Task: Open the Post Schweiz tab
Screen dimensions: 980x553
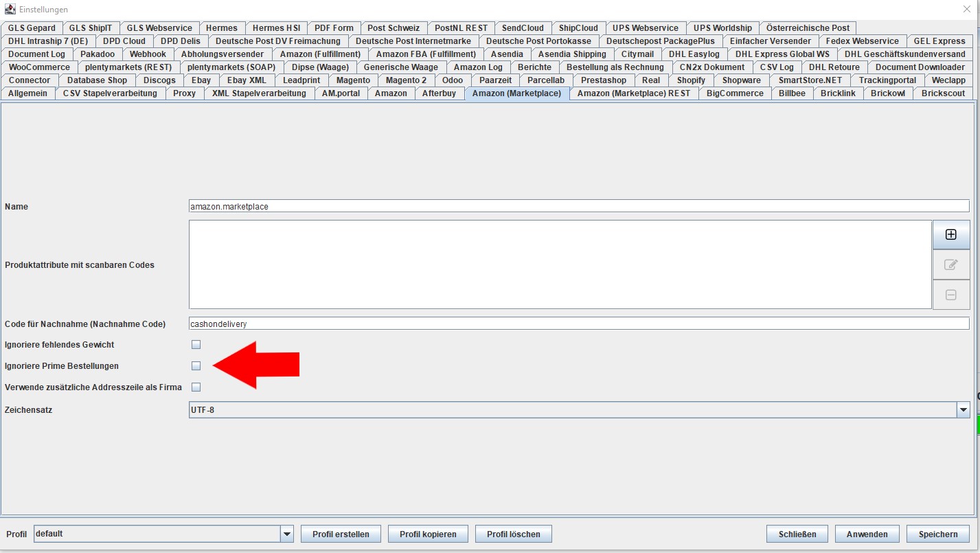Action: pyautogui.click(x=394, y=27)
